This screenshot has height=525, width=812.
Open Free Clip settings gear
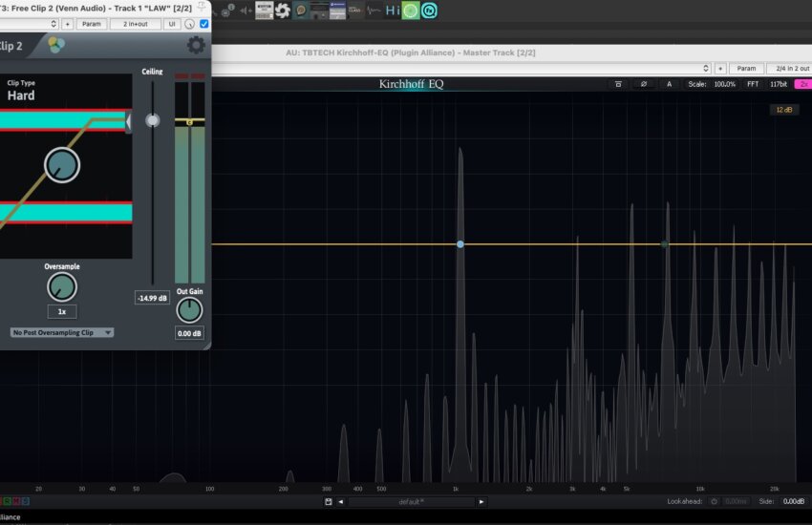coord(196,45)
